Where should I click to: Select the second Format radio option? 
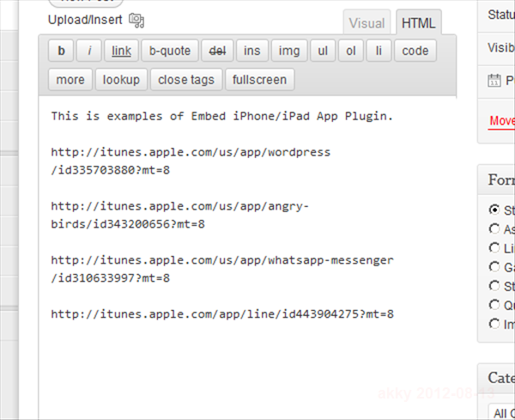pos(494,228)
